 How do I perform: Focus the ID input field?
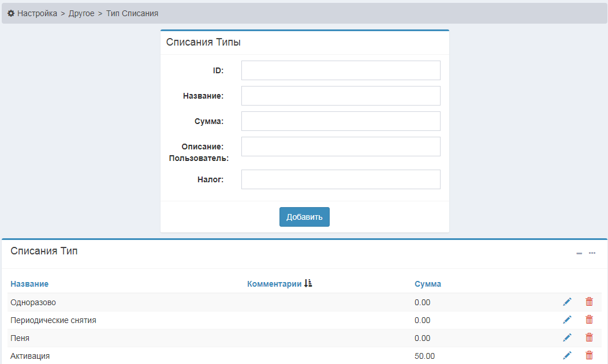click(341, 70)
